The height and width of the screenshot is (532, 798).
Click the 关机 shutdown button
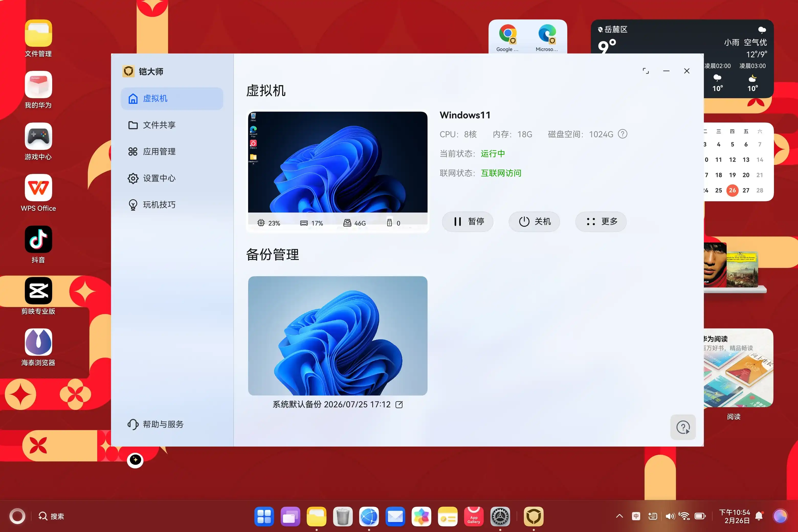pos(534,221)
